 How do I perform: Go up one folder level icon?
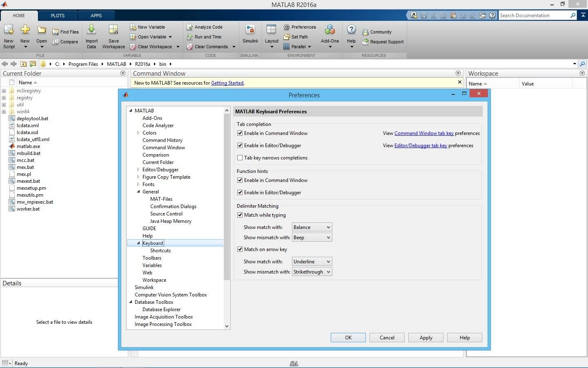tap(23, 64)
